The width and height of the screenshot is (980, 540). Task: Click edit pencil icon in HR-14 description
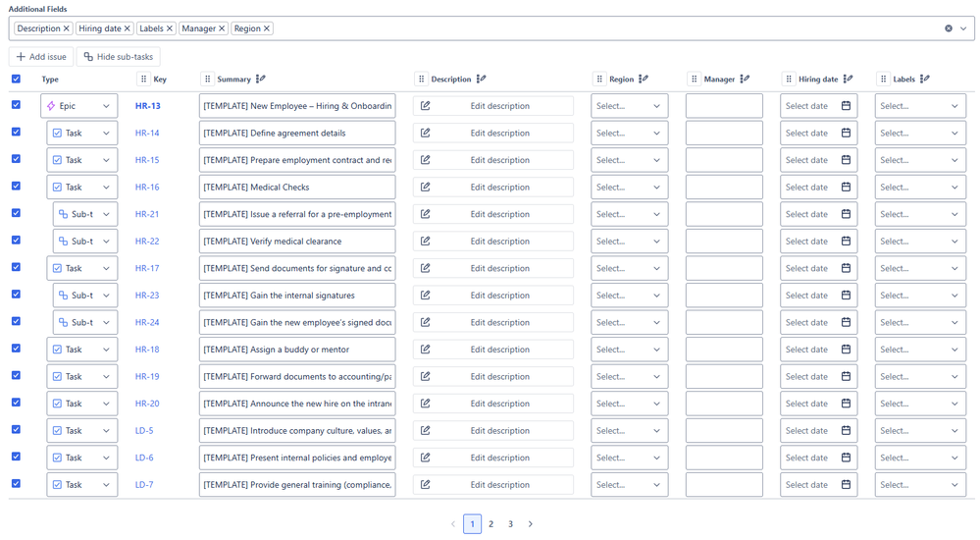click(x=425, y=133)
